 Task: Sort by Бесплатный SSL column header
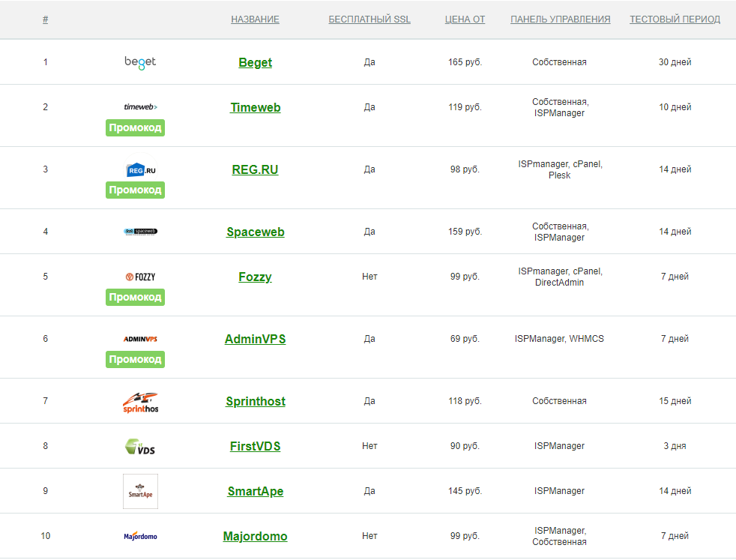[x=369, y=19]
